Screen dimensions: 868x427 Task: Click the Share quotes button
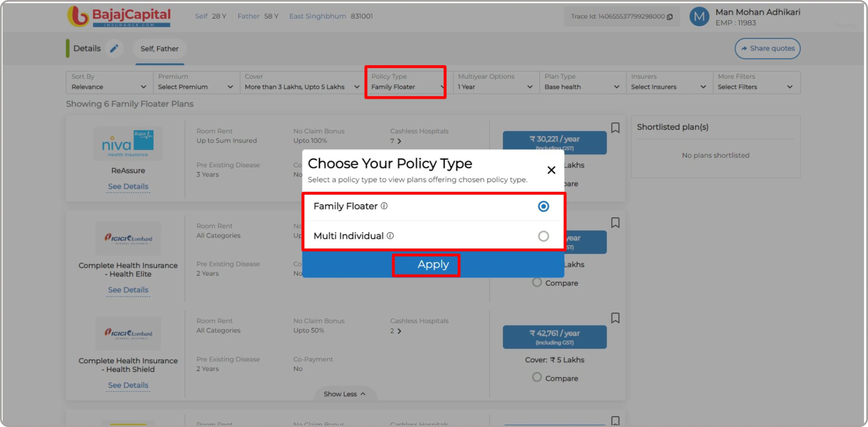[x=767, y=49]
